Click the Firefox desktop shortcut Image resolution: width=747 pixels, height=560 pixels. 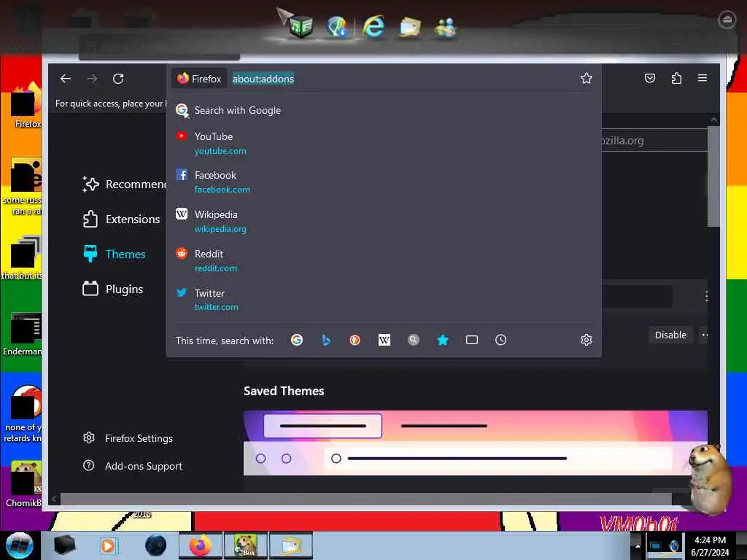click(x=26, y=106)
